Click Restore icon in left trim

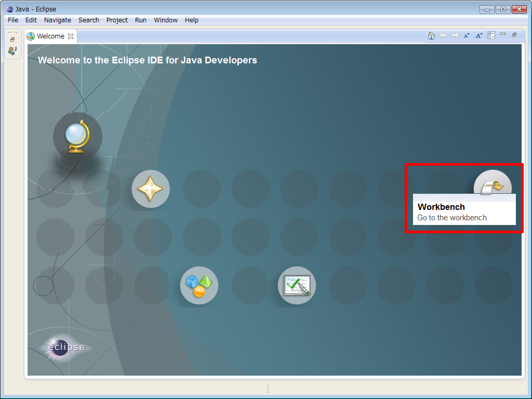coord(12,39)
